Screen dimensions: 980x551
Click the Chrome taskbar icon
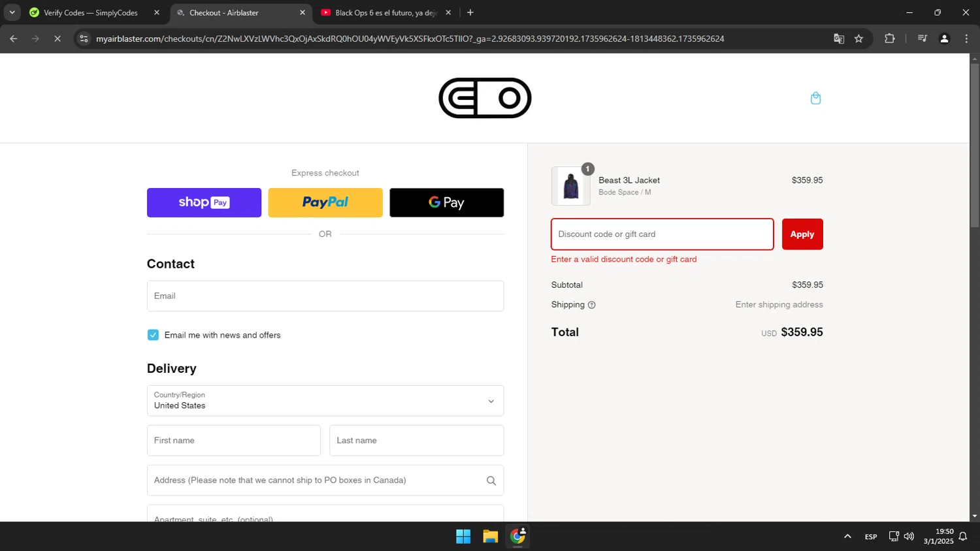517,537
